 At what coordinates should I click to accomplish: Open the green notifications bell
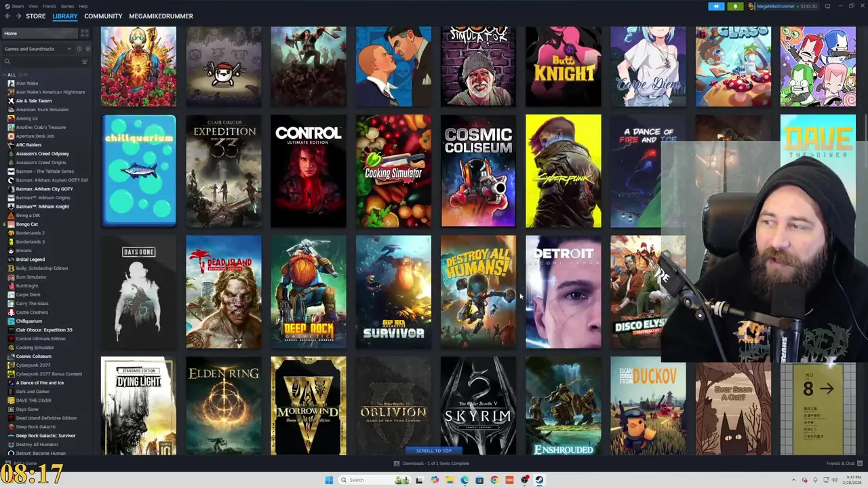pos(735,6)
